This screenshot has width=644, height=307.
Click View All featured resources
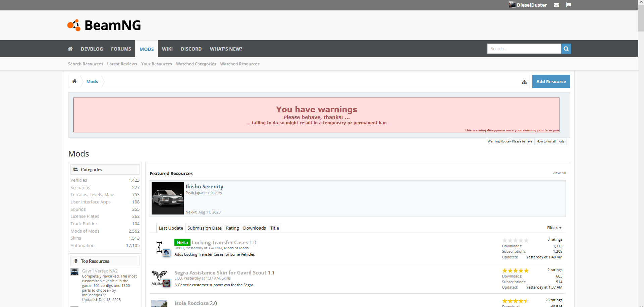coord(559,173)
